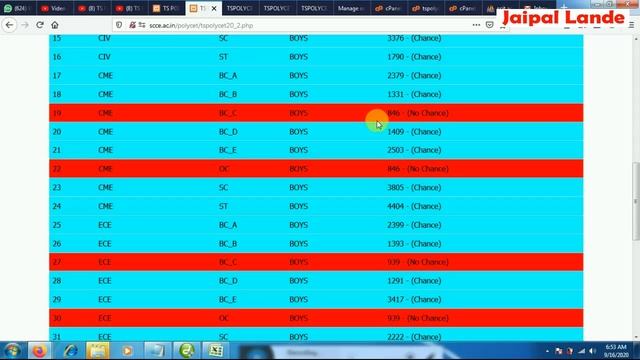Switch to the WhatsApp (824) tab
The width and height of the screenshot is (640, 360).
tap(17, 8)
